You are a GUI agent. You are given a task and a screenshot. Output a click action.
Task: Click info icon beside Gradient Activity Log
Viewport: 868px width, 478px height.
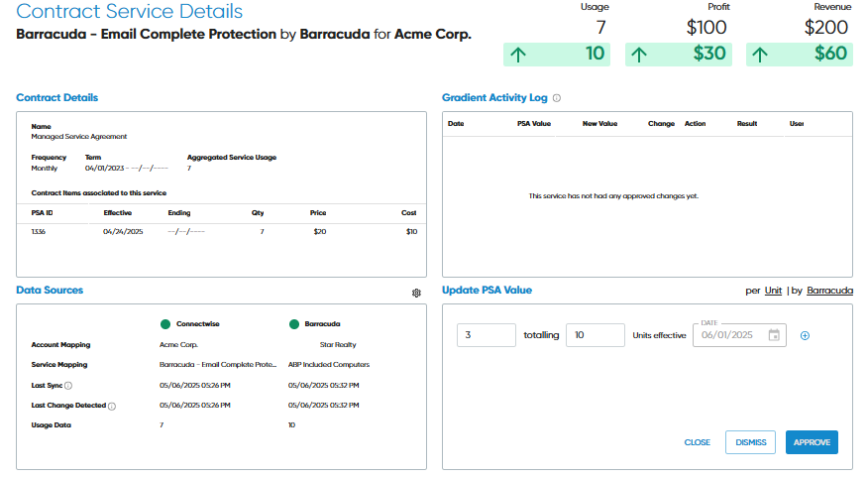(x=556, y=98)
